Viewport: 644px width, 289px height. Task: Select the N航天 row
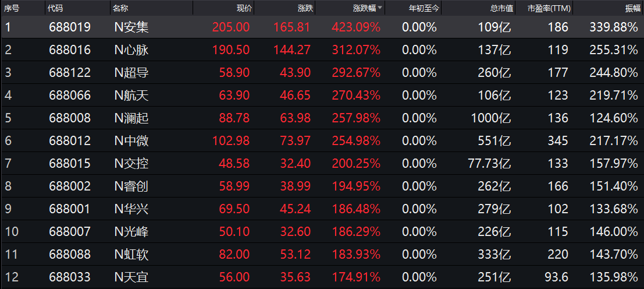coord(131,96)
